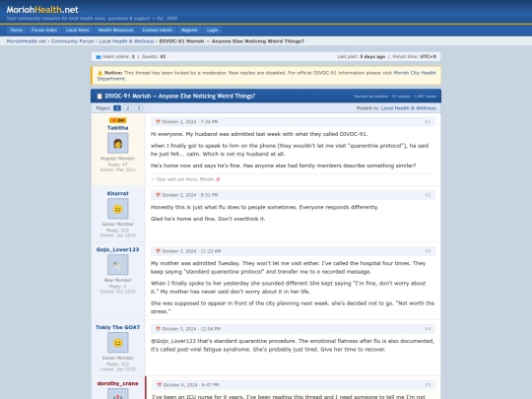Click thread title 'DIVOC-91 Morioh — Anyone Else Noticing Weird Things?' header

coord(180,97)
